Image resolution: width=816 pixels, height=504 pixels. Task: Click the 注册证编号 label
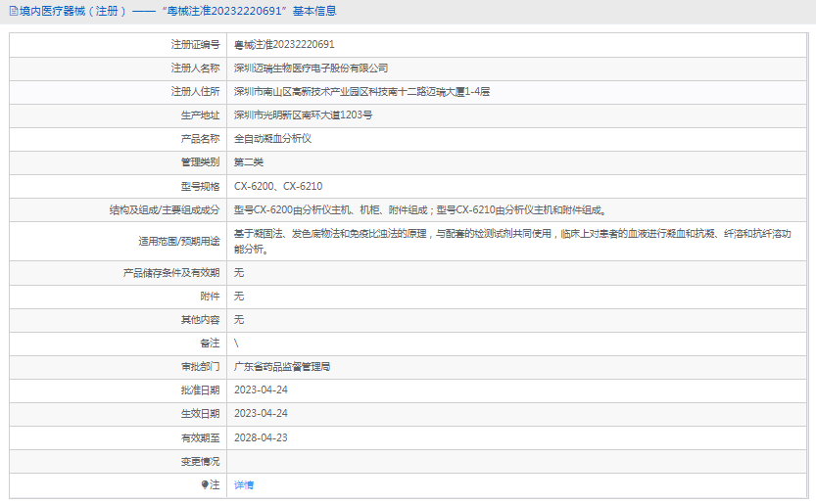click(195, 45)
